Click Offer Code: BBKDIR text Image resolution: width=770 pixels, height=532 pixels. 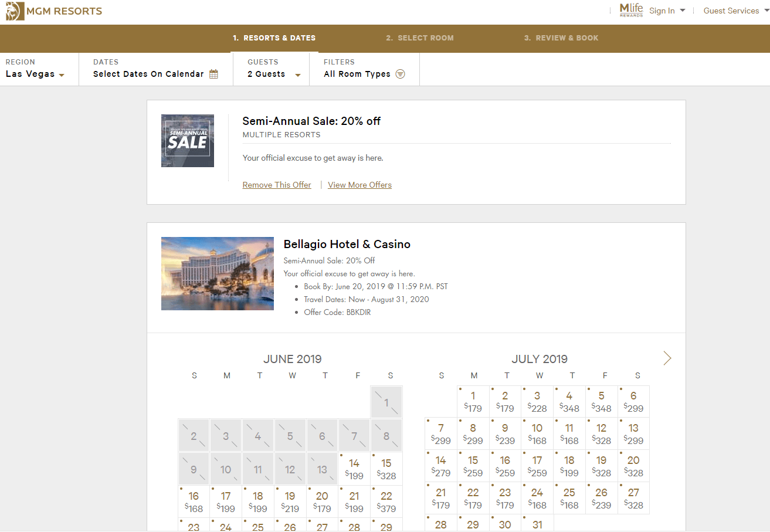(337, 312)
